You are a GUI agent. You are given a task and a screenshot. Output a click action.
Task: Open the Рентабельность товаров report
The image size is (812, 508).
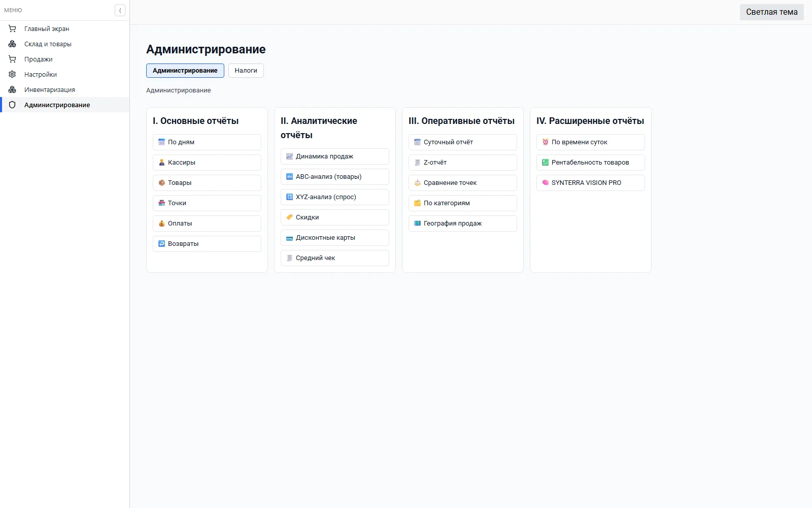[x=591, y=163]
